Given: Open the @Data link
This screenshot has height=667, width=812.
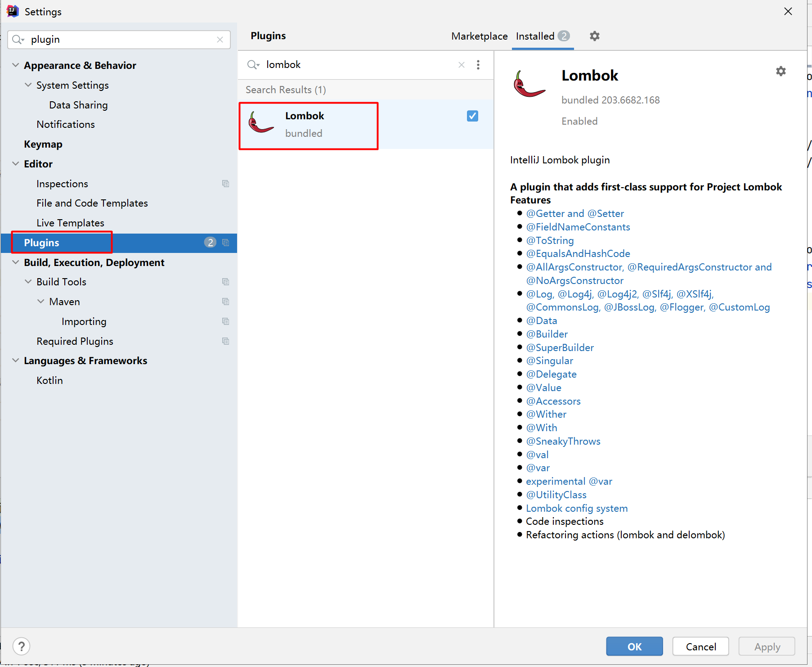Looking at the screenshot, I should click(542, 320).
